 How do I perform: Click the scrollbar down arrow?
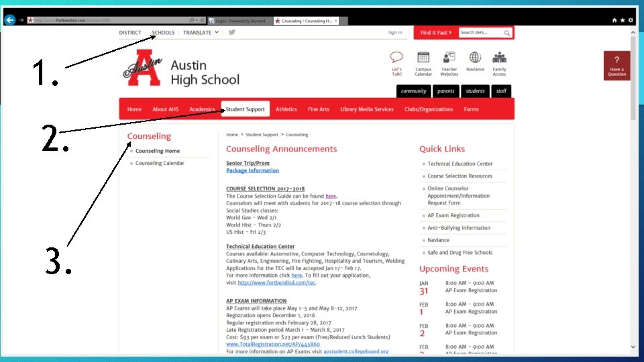click(633, 347)
